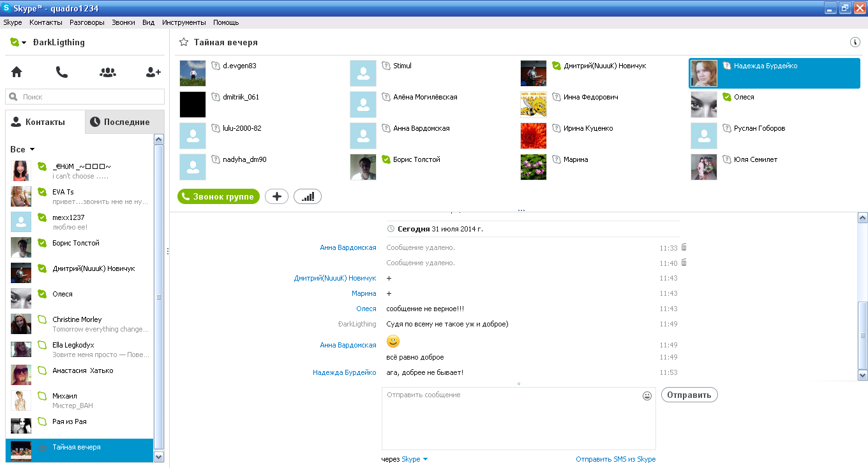Click the Отправить SMS из Skype link
This screenshot has width=868, height=468.
tap(616, 459)
